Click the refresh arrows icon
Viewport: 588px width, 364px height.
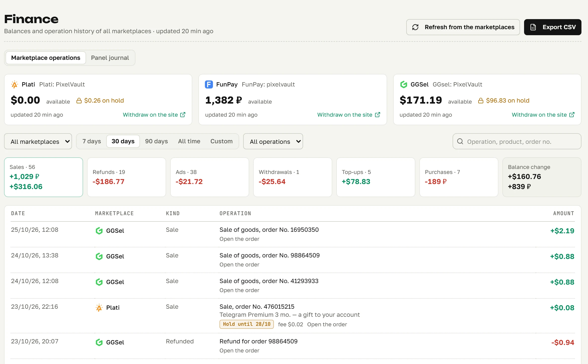tap(415, 27)
